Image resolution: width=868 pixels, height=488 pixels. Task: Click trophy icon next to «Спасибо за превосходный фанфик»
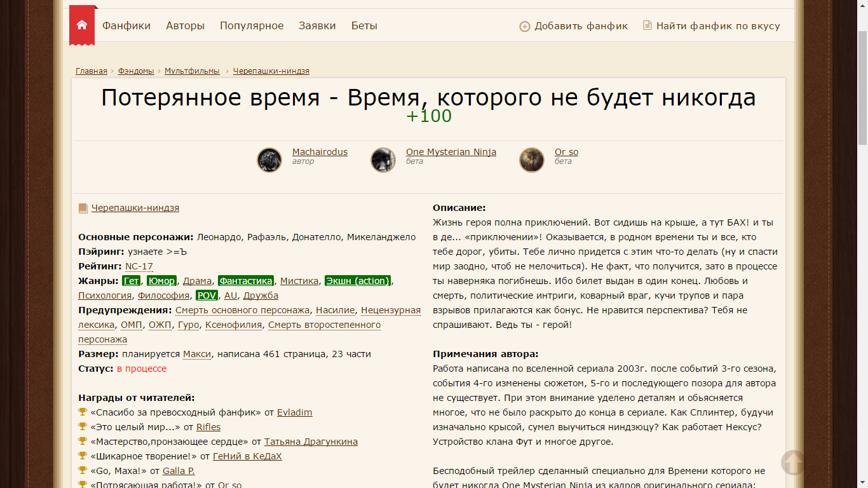tap(83, 412)
